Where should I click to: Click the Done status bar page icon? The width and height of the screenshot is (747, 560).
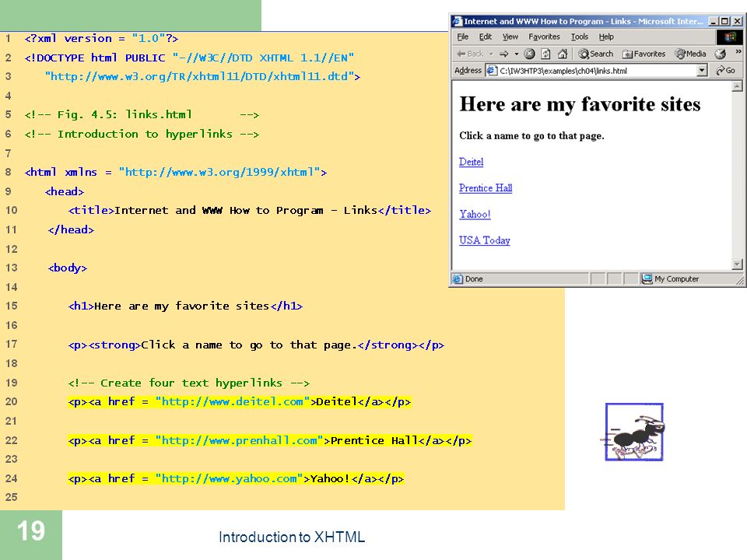[458, 278]
